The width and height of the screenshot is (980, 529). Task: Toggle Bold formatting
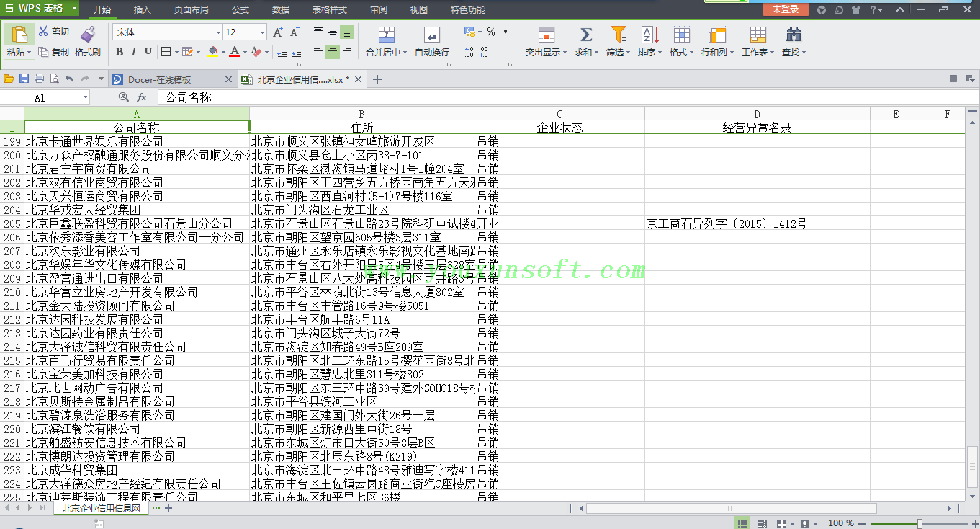(x=120, y=52)
